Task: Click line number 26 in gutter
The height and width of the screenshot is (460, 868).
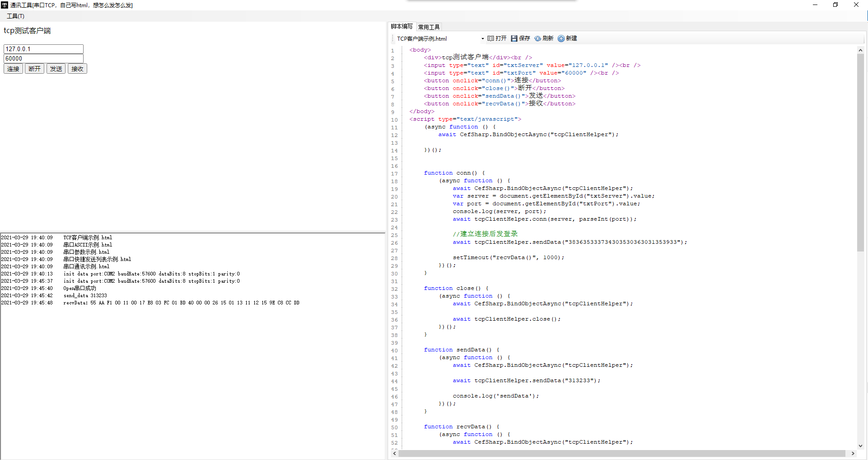Action: [x=394, y=243]
